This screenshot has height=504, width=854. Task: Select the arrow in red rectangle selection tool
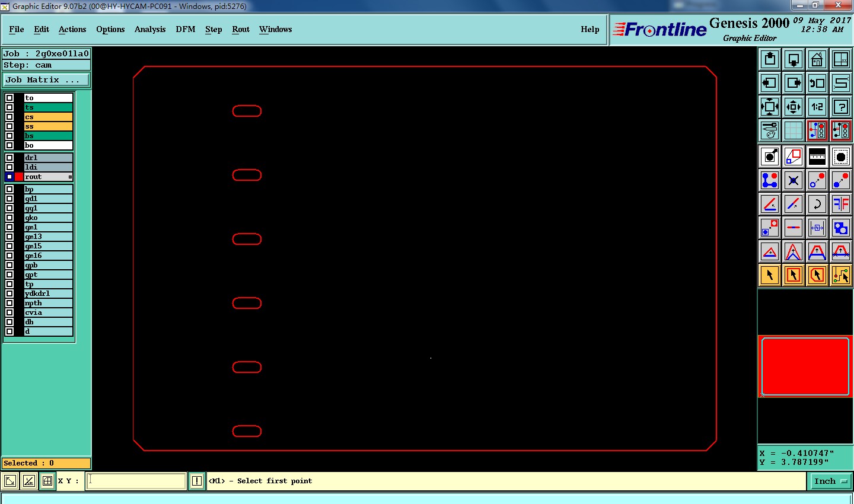click(794, 275)
